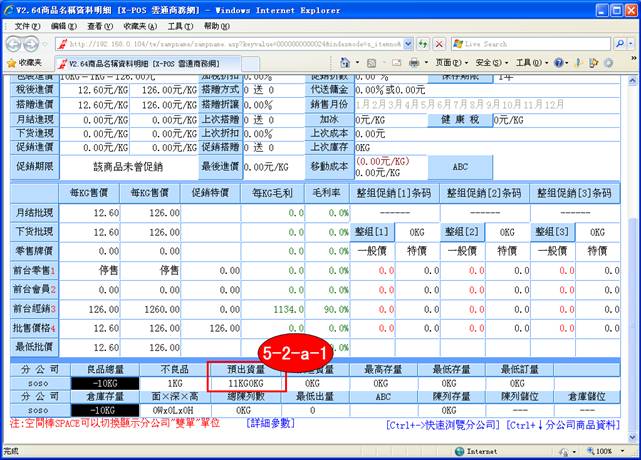The width and height of the screenshot is (641, 460).
Task: Open the 查看(V) menu
Action: coord(98,23)
